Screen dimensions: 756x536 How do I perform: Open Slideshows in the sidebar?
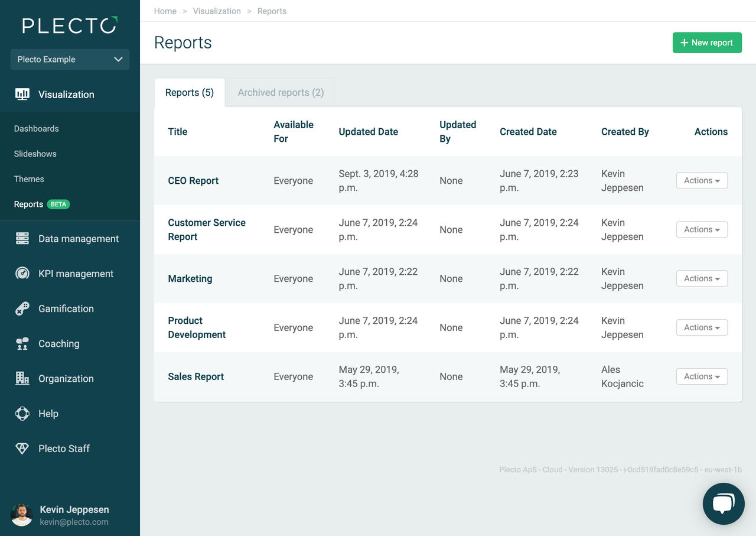pyautogui.click(x=35, y=154)
